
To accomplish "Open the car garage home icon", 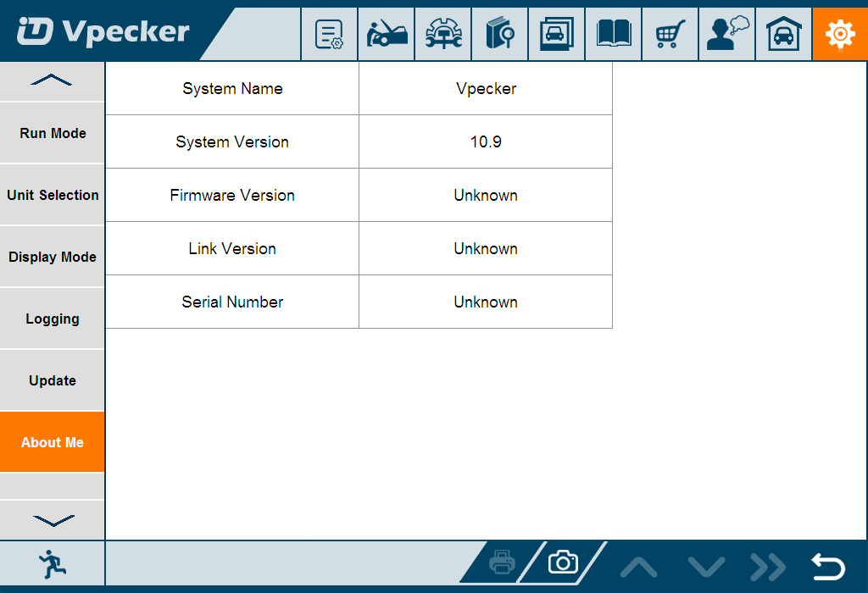I will click(784, 34).
